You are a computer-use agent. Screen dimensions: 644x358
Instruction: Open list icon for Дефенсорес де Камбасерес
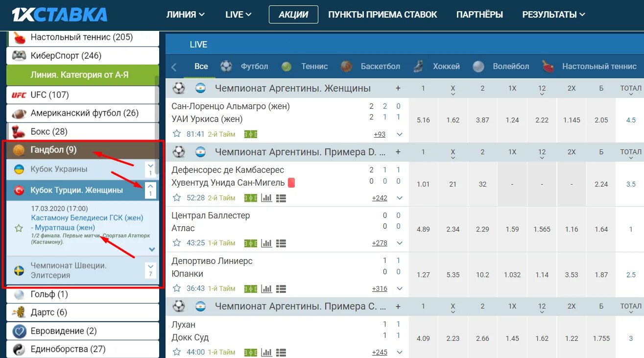tap(281, 198)
